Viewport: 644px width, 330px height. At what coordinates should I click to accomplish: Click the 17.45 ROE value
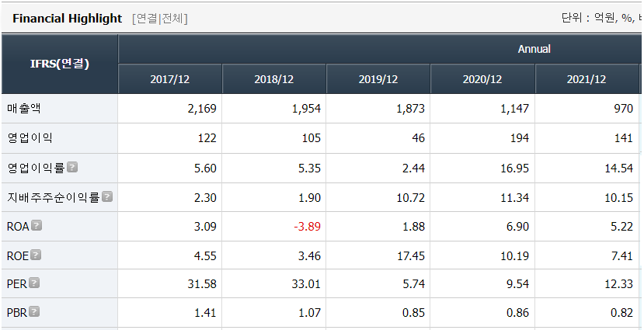coord(411,256)
